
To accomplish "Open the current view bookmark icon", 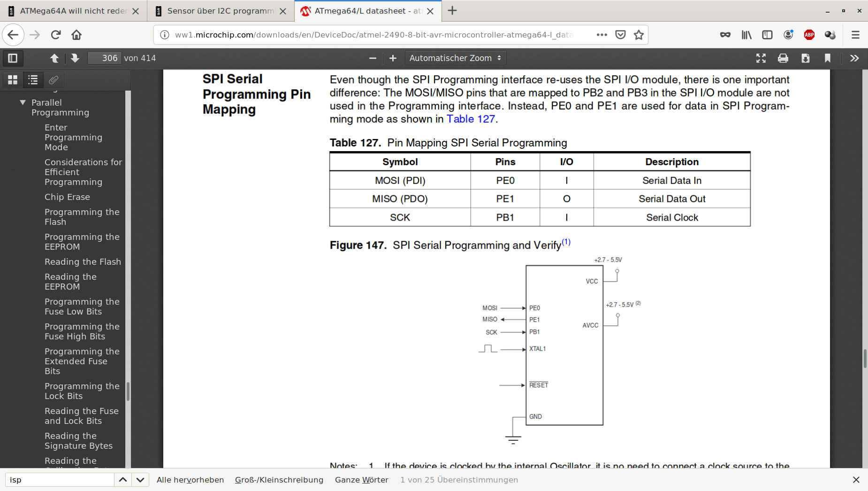I will 828,58.
